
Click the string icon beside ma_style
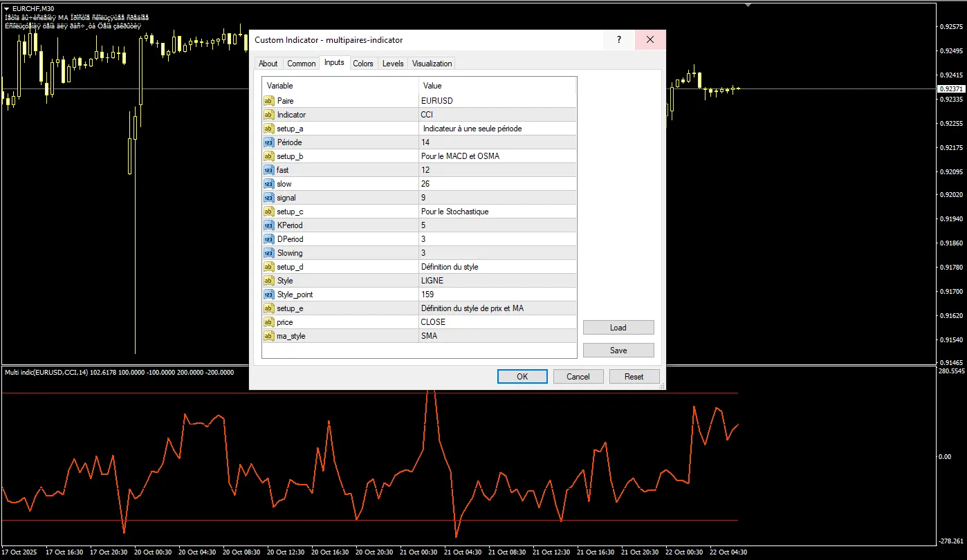tap(268, 336)
